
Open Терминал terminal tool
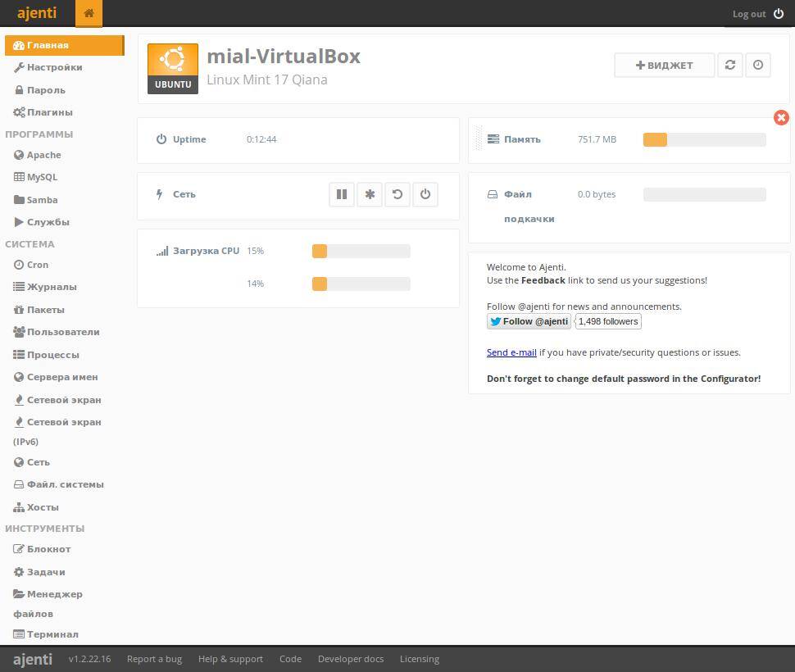pos(46,634)
